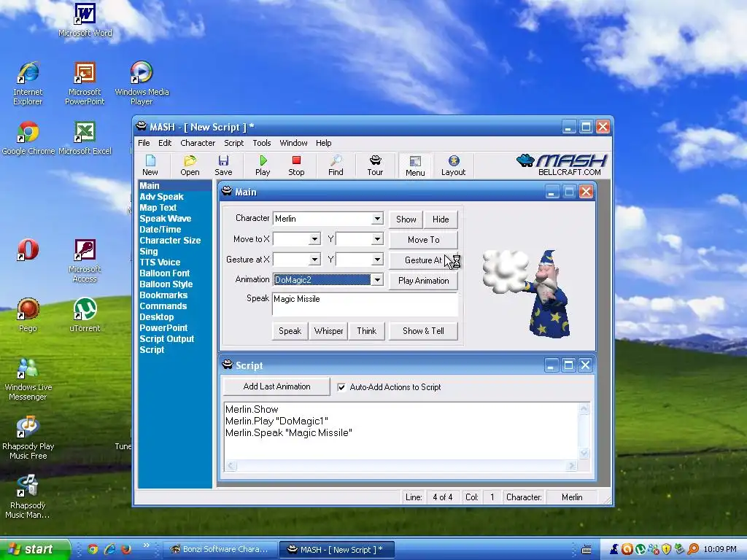Select the Microsoft Access desktop icon
Image resolution: width=747 pixels, height=560 pixels.
pyautogui.click(x=85, y=261)
